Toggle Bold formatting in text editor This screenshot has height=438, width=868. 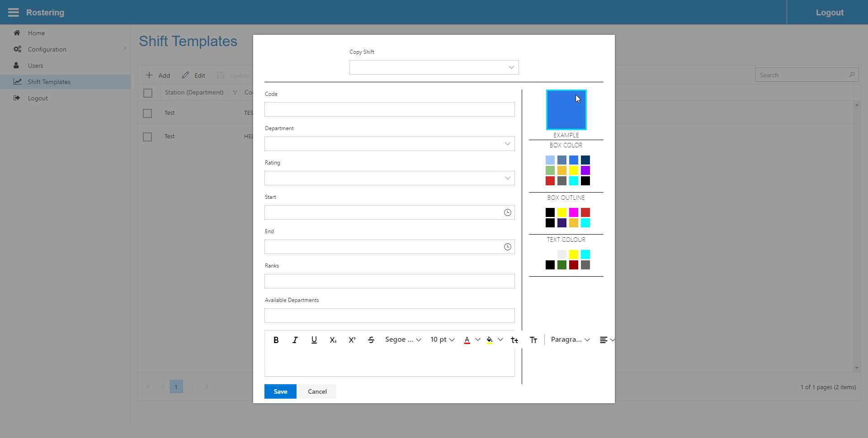(x=276, y=340)
